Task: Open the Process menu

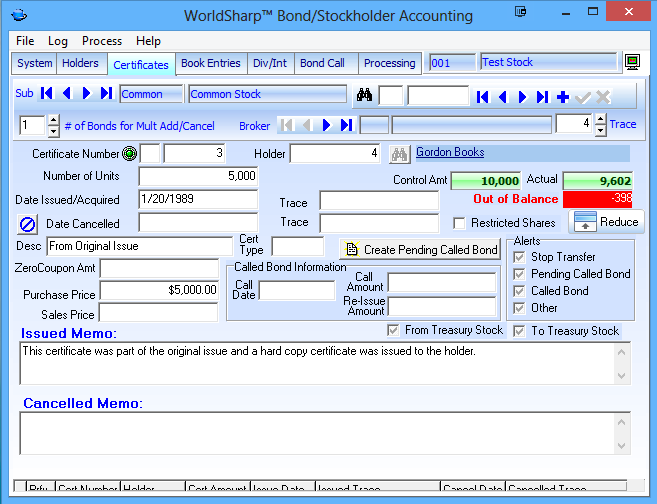Action: pyautogui.click(x=102, y=41)
